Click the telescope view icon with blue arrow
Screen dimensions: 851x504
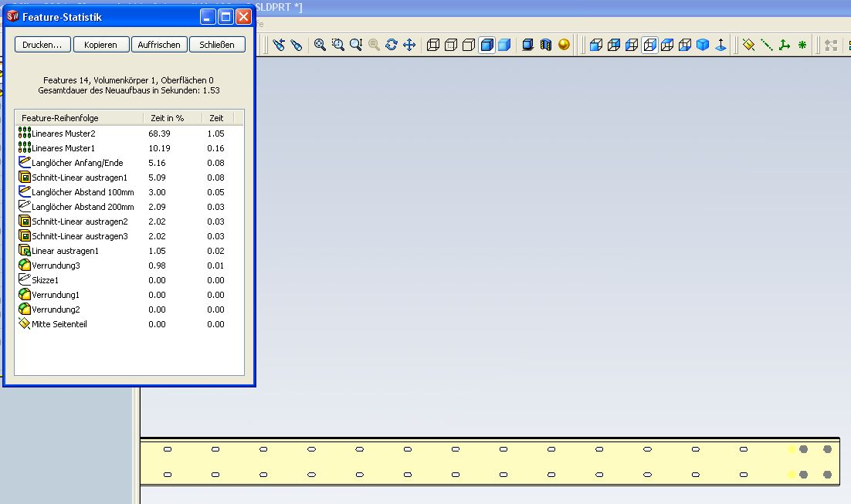[x=279, y=45]
